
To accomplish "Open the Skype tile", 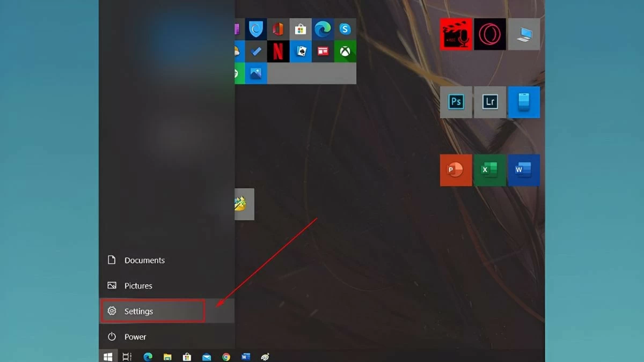I will 345,29.
